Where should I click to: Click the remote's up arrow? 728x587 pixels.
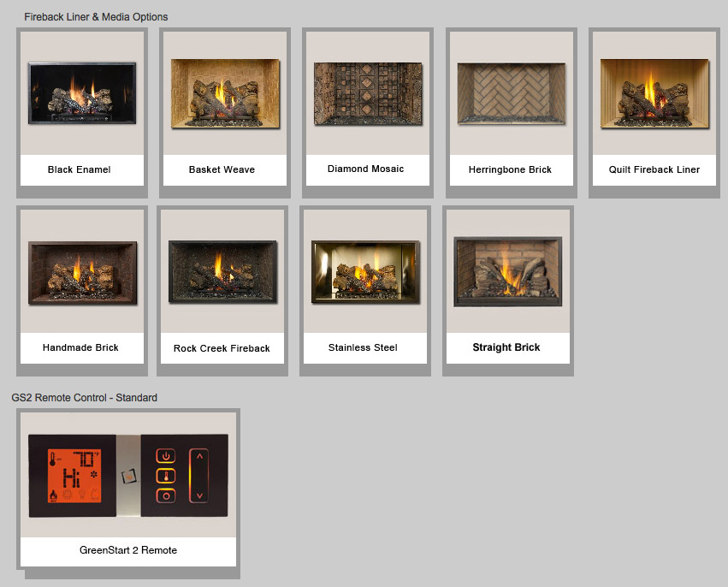point(199,456)
